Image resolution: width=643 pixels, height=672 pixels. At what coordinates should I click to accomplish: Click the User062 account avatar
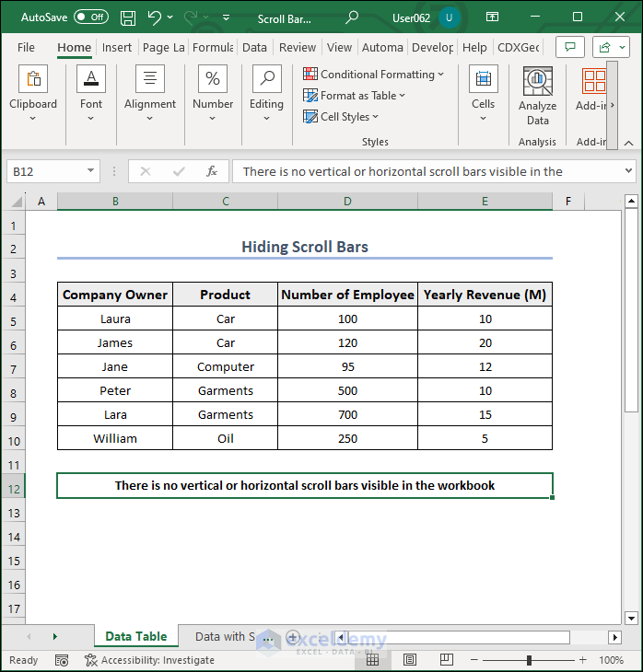[x=450, y=18]
